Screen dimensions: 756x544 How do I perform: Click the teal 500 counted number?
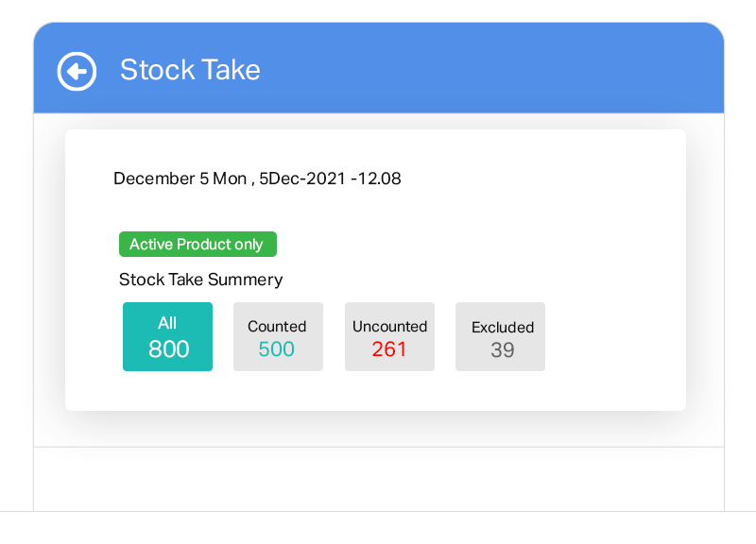pos(277,349)
